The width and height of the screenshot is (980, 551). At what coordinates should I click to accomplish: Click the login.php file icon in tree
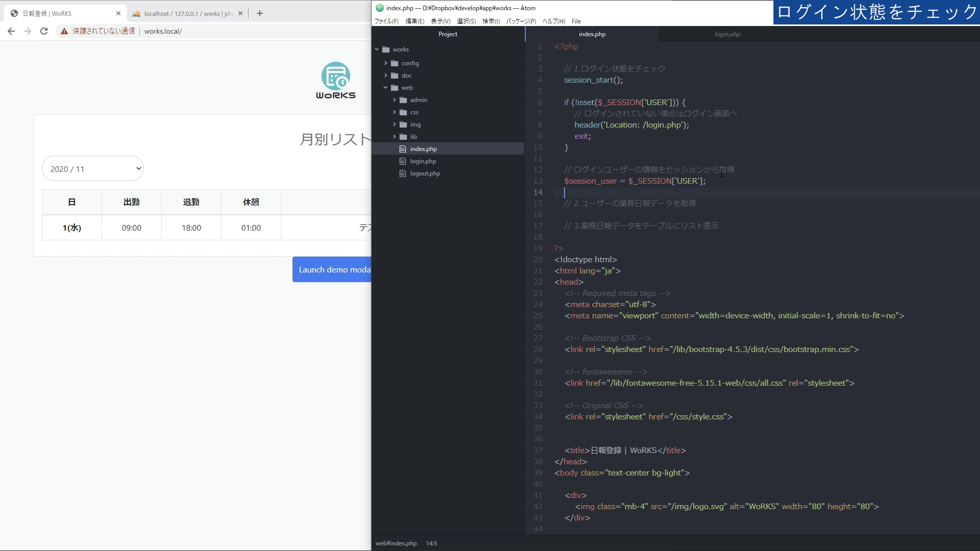click(403, 161)
